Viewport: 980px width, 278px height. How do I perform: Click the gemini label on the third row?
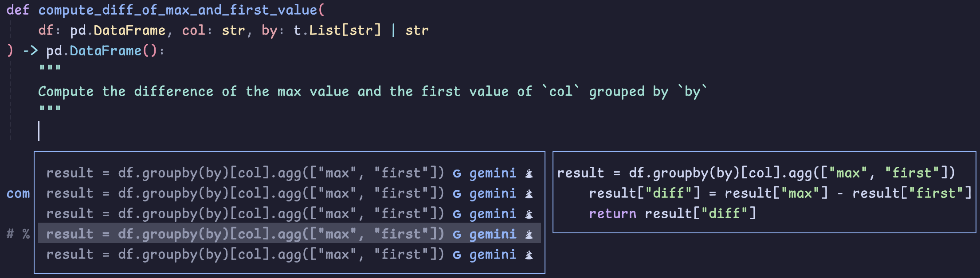click(x=492, y=214)
